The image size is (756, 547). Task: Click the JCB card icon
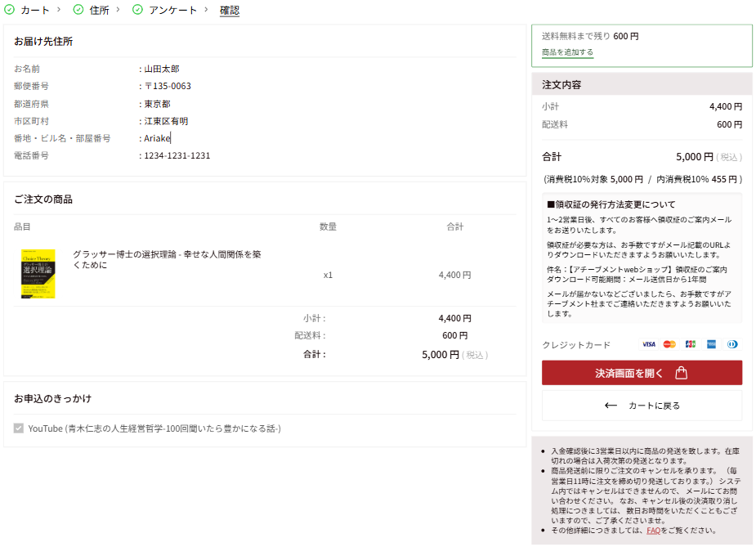691,344
